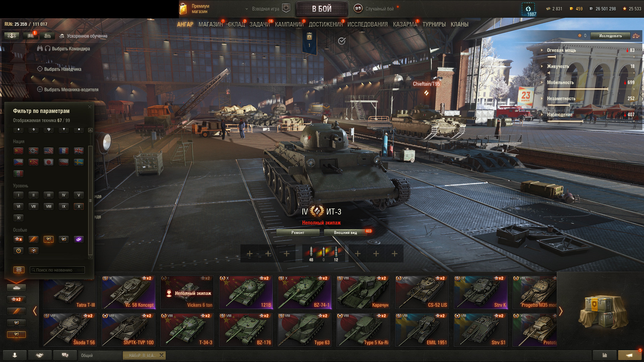Expand the Огневая мощь parameter section

561,50
